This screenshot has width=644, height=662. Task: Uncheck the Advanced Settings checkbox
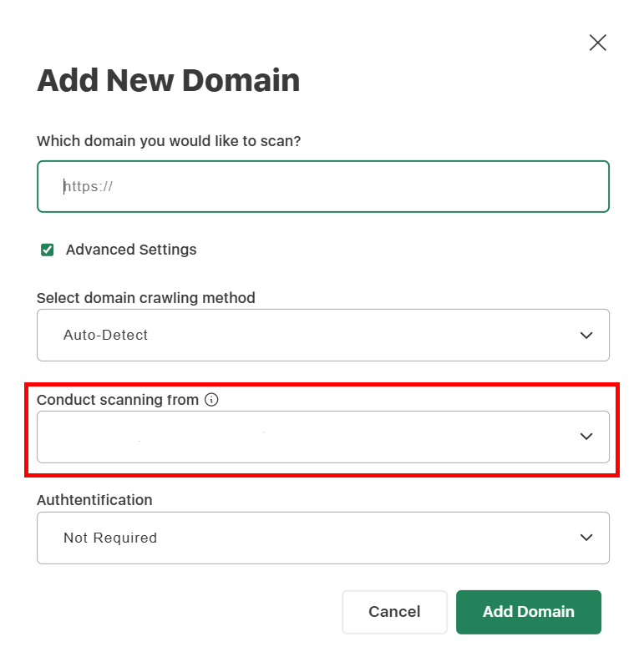(48, 250)
